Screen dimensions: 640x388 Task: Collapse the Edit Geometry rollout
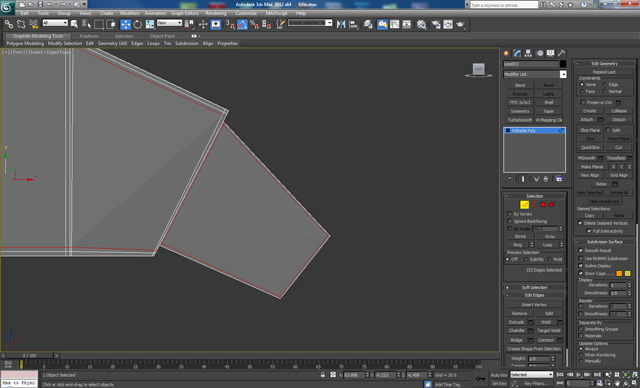[x=605, y=64]
